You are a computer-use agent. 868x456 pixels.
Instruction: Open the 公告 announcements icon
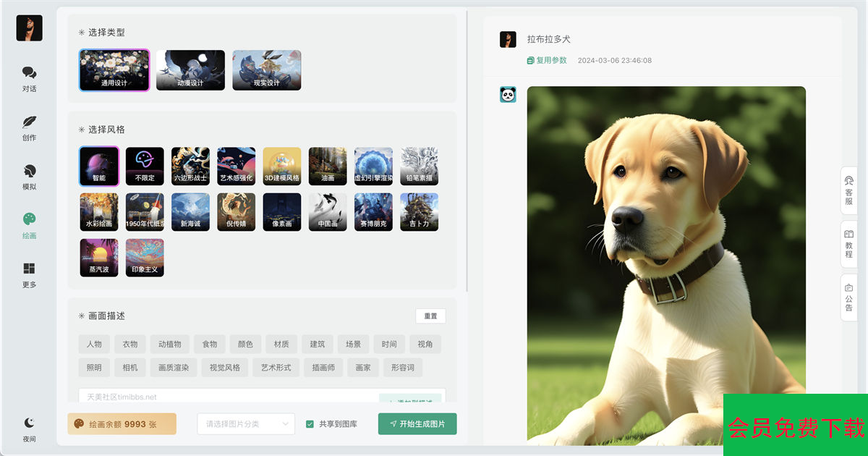[849, 287]
